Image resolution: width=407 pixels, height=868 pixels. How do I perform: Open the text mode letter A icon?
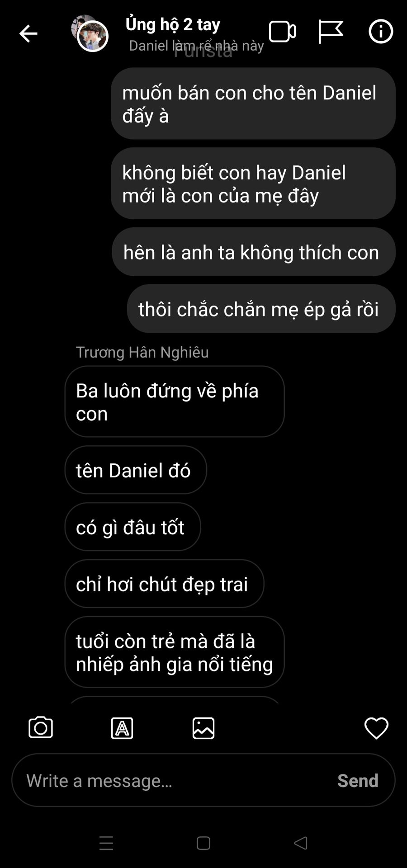pyautogui.click(x=122, y=728)
